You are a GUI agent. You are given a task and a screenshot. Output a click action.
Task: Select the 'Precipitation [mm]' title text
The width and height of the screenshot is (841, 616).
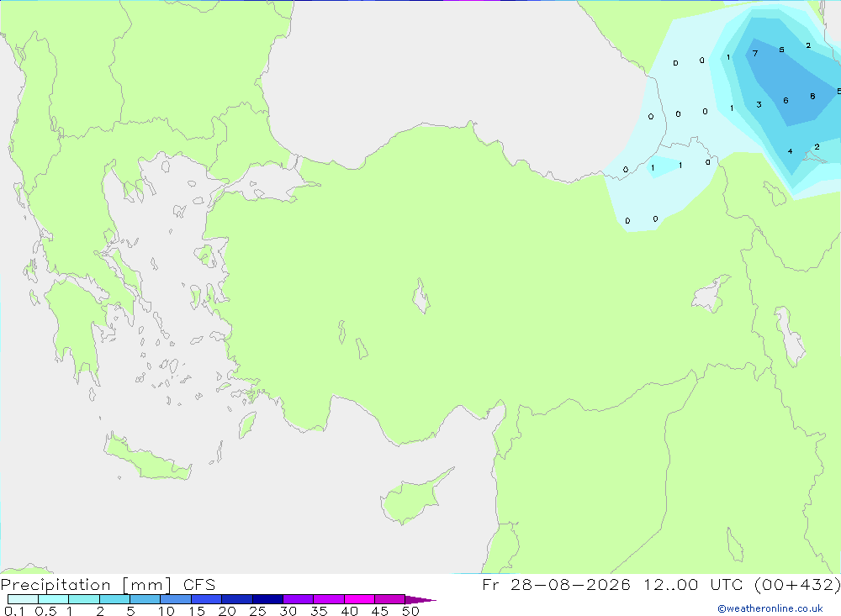86,584
